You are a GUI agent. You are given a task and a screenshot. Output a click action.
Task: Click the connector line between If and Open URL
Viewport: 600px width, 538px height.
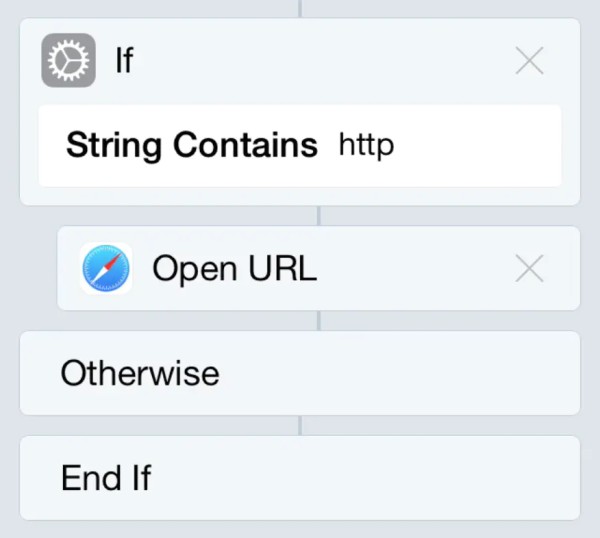coord(319,216)
